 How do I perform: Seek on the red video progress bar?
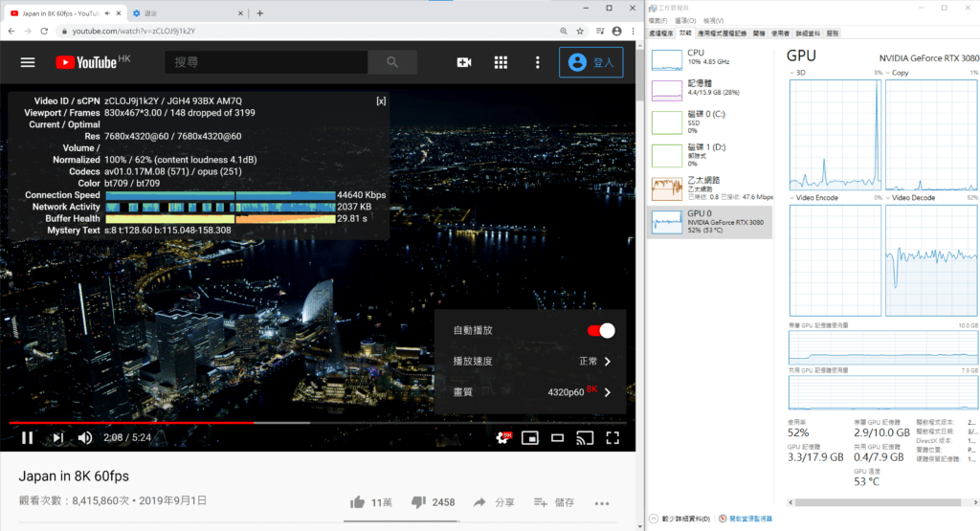(318, 423)
